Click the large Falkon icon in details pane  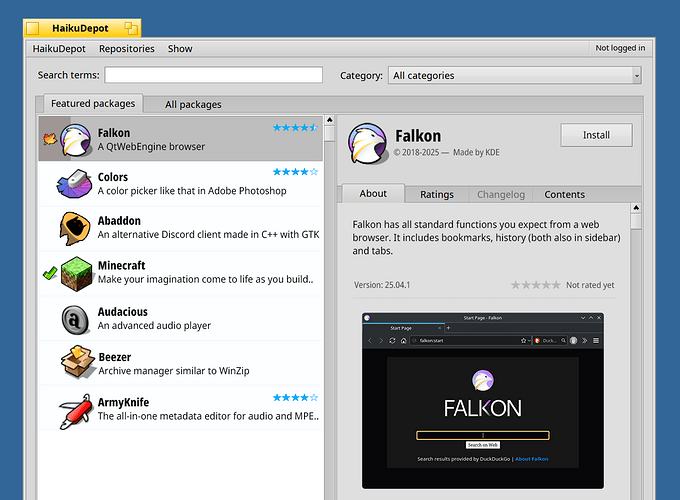[x=367, y=143]
